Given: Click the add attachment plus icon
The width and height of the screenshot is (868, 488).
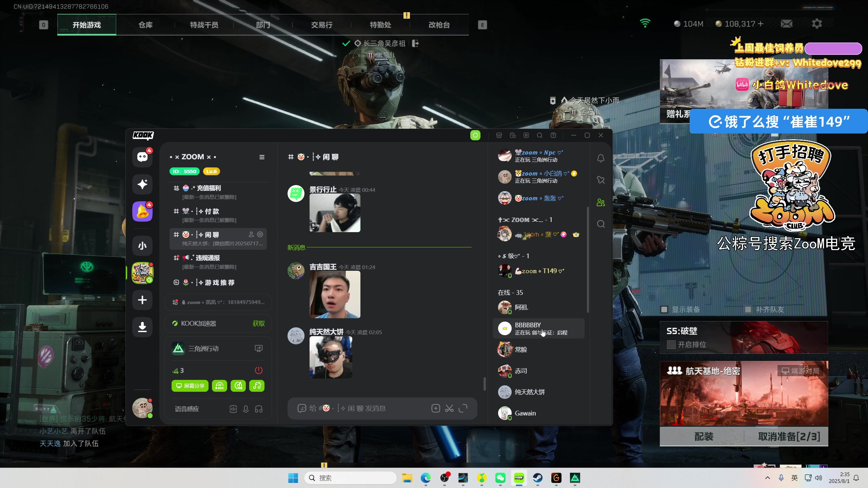Looking at the screenshot, I should 436,408.
